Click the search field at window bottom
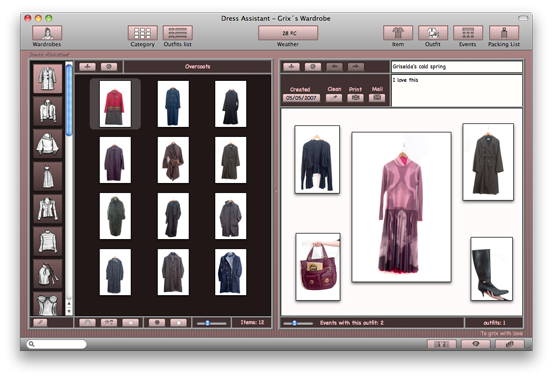This screenshot has width=552, height=378. pyautogui.click(x=56, y=344)
